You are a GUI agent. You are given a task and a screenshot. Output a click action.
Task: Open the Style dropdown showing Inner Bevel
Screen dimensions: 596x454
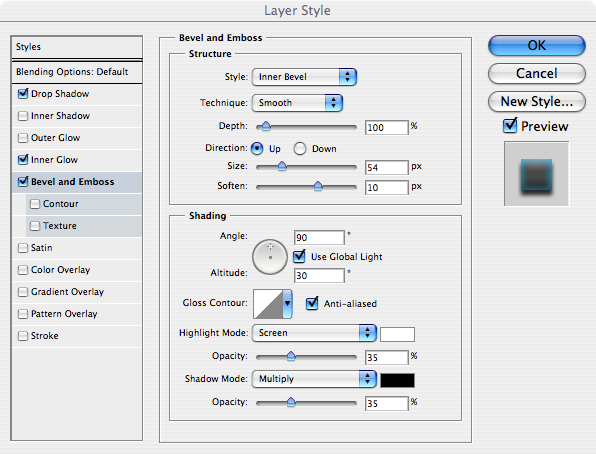pos(304,77)
